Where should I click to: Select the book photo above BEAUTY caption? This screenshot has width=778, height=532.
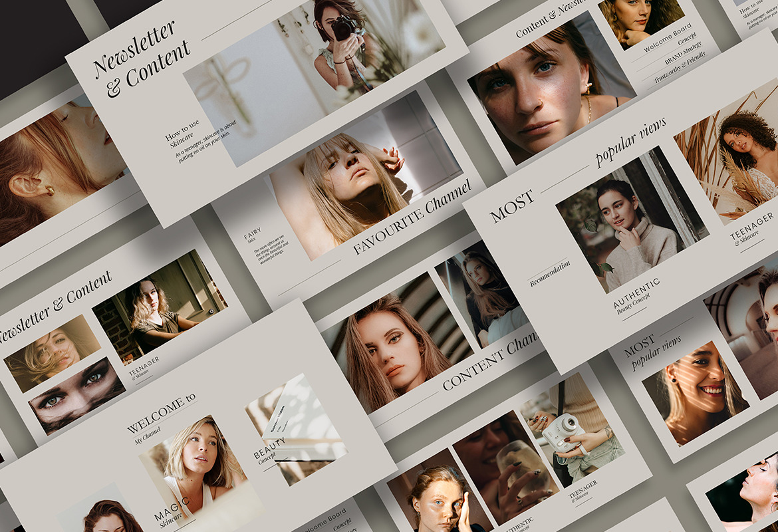click(x=296, y=429)
